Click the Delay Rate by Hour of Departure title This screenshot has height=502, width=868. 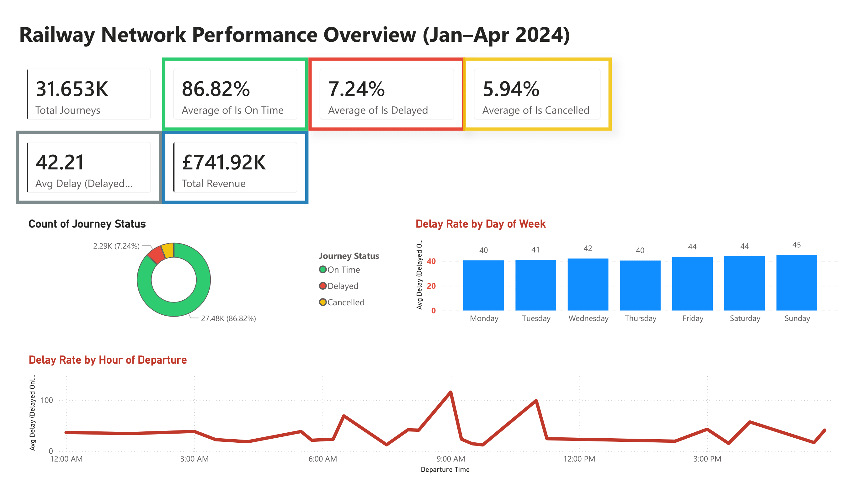[x=108, y=360]
